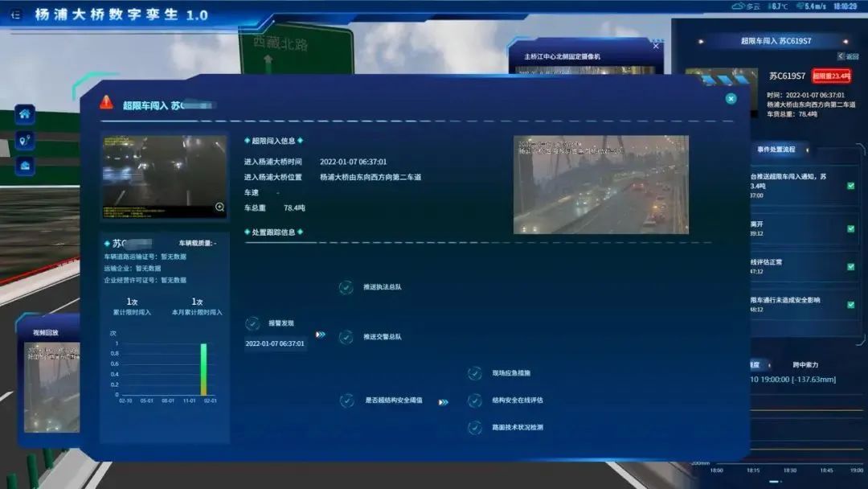
Task: Magnify the vehicle snapshot with zoom icon
Action: 219,208
